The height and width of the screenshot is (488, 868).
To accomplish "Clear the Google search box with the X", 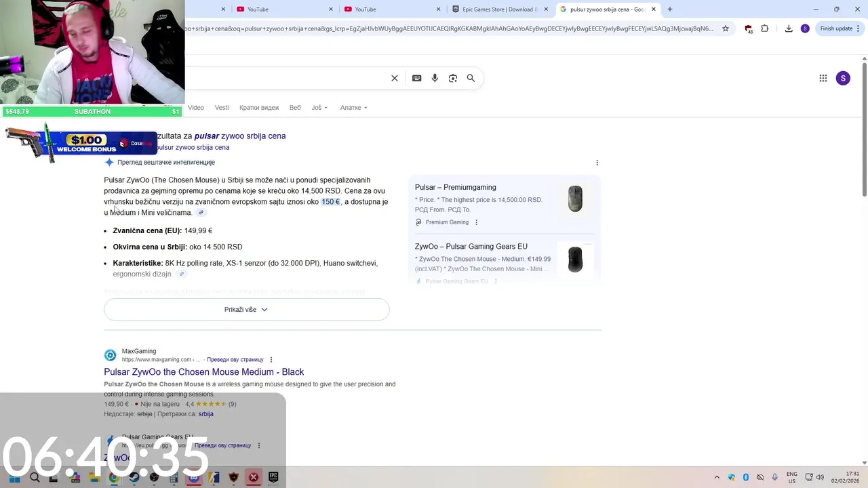I will (395, 78).
